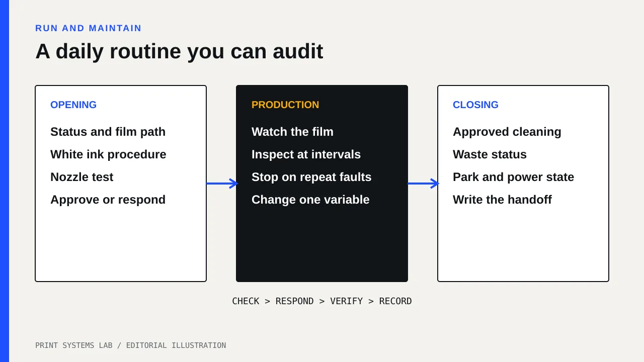The image size is (644, 362).
Task: Select "Inspect at intervals" item
Action: tap(306, 154)
